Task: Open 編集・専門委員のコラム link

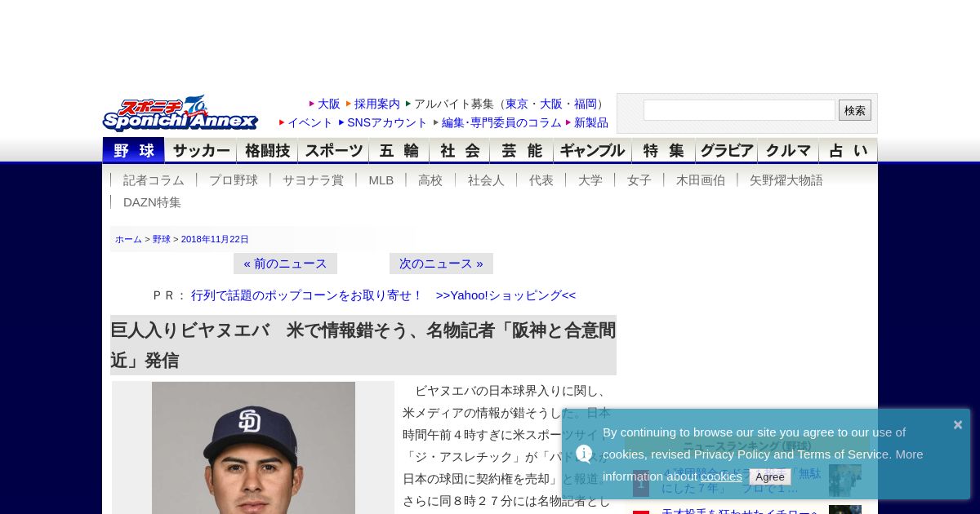Action: (x=501, y=122)
